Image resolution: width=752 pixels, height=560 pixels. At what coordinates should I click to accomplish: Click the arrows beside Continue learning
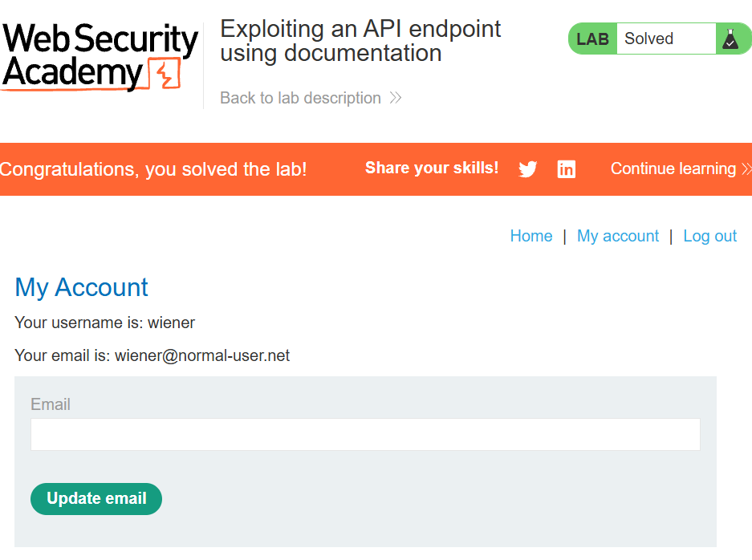tap(746, 169)
